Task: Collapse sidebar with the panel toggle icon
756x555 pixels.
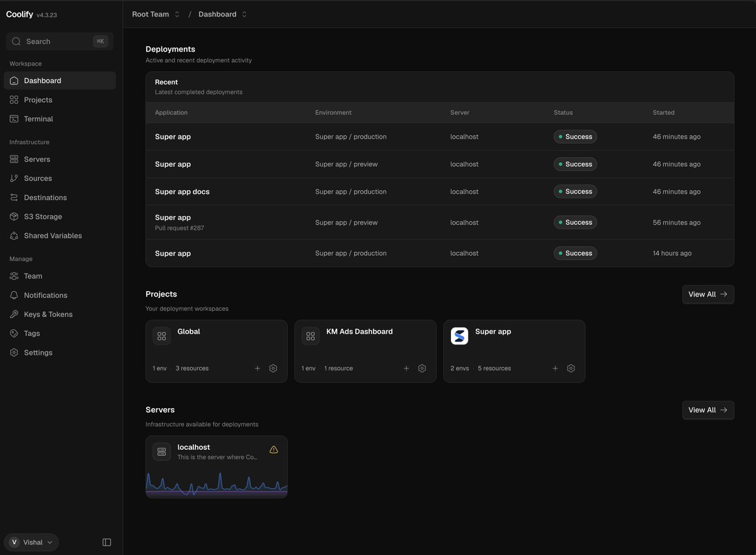Action: coord(106,542)
